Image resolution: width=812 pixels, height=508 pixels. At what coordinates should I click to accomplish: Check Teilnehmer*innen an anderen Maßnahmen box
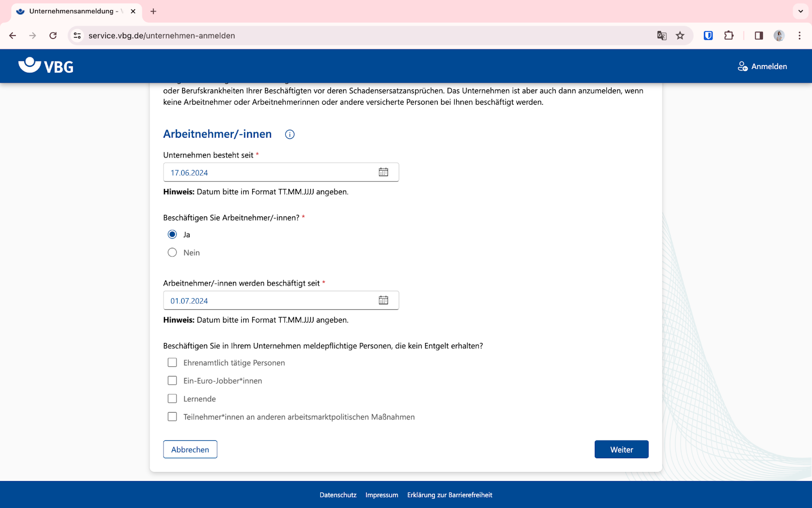173,417
